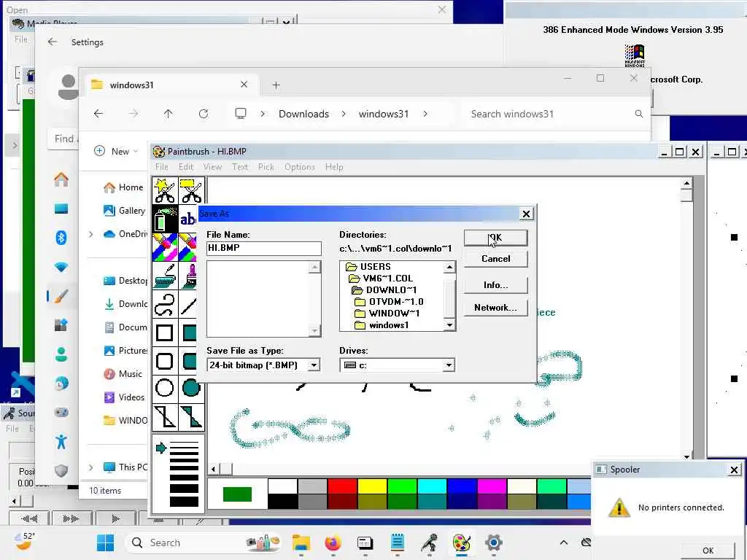The width and height of the screenshot is (747, 560).
Task: Click New button in Explorer toolbar
Action: [x=116, y=152]
